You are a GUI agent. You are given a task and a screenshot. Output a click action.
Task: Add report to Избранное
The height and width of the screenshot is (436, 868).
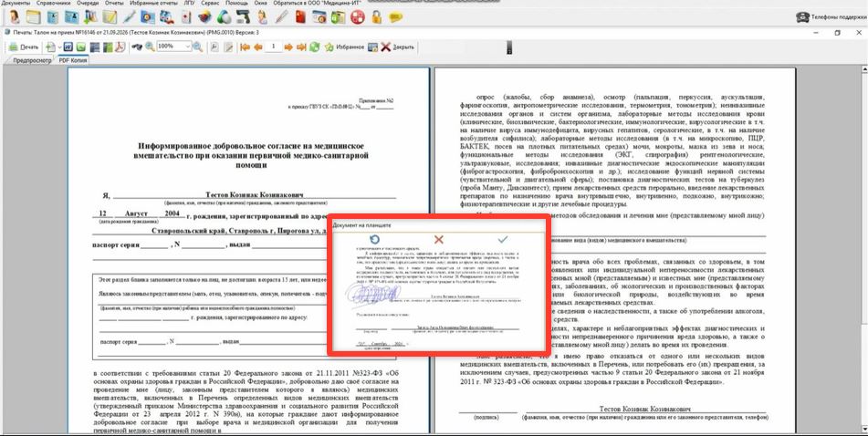click(344, 47)
